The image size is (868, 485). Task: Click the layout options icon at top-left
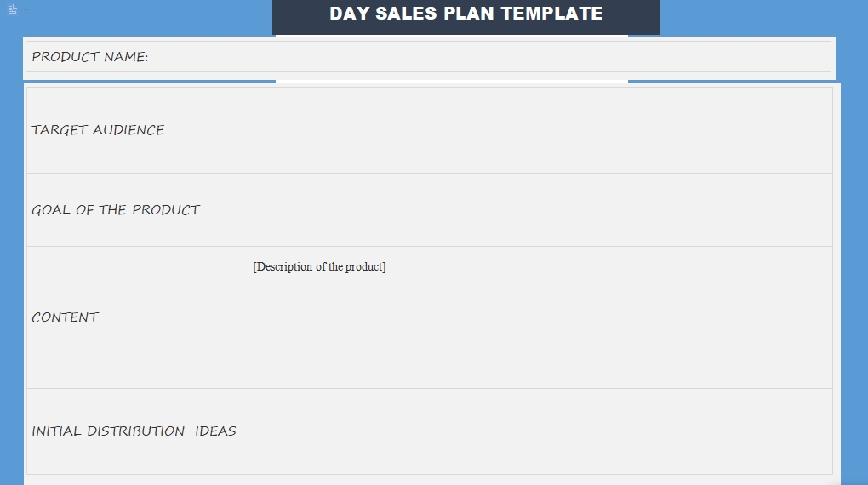[x=13, y=9]
